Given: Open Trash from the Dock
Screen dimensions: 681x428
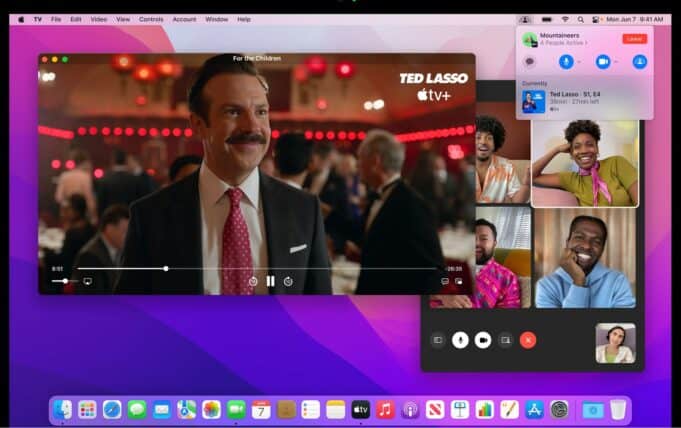Looking at the screenshot, I should click(618, 409).
